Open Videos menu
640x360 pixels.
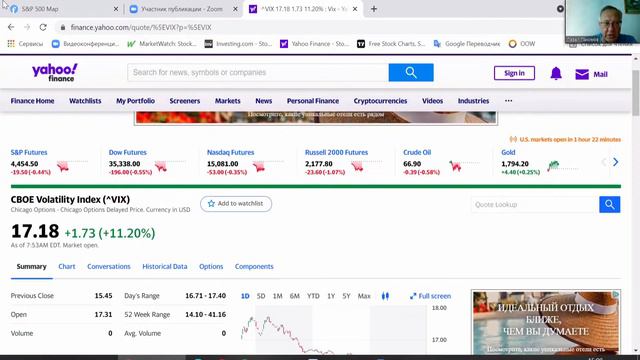coord(433,101)
